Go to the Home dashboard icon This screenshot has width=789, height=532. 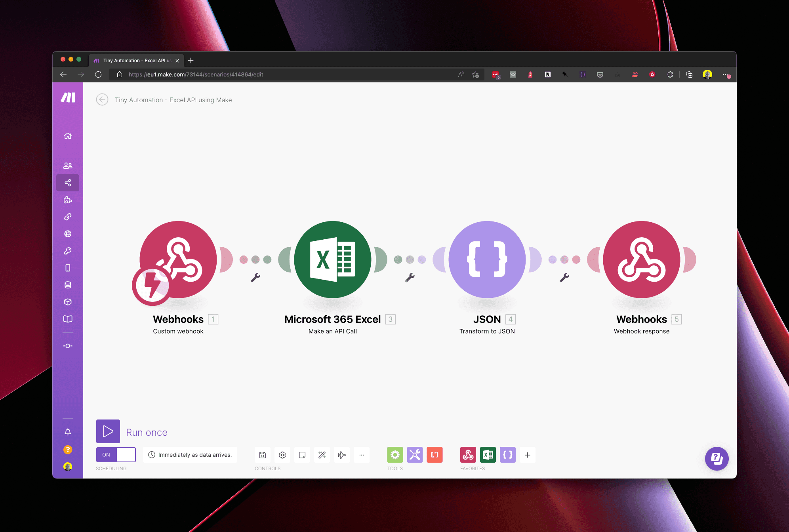[68, 136]
